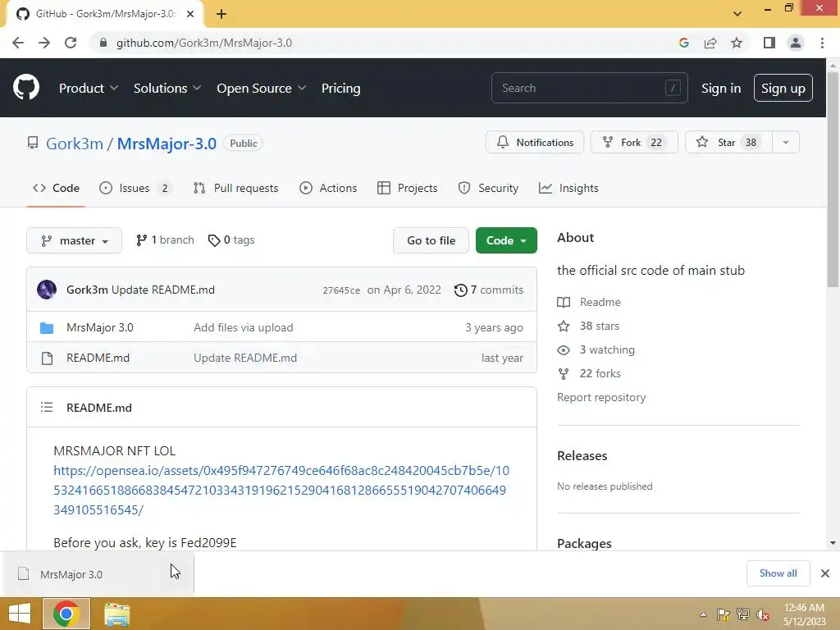The image size is (840, 630).
Task: Click the muted volume tray icon
Action: click(762, 614)
